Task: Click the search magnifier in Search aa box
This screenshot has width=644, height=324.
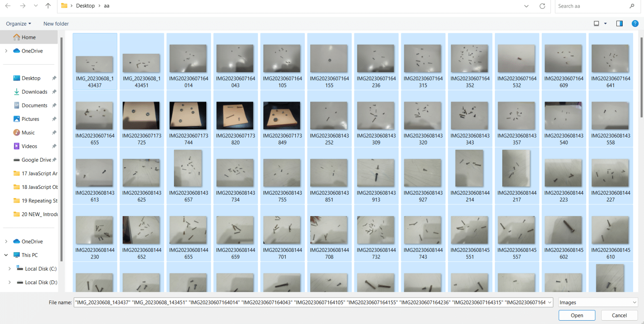Action: (632, 6)
